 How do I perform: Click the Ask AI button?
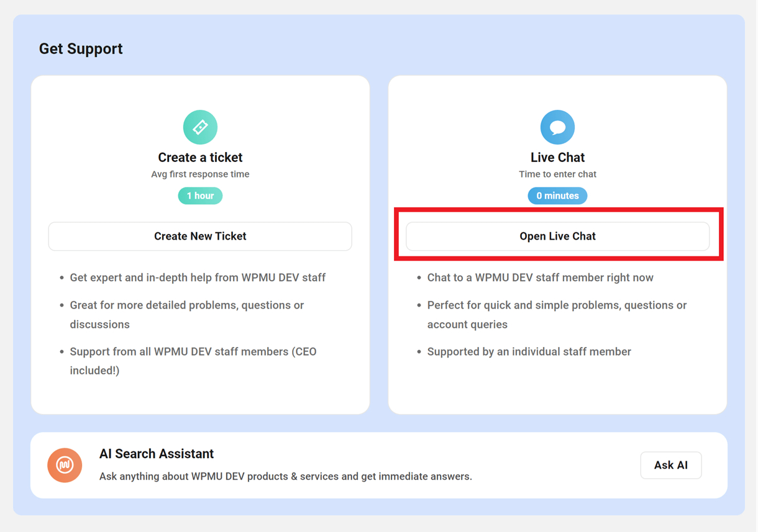671,465
